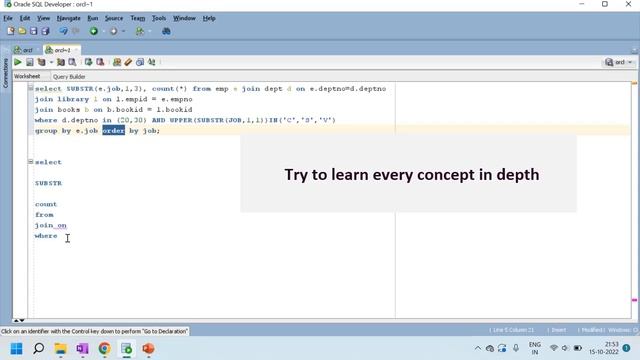Click the taskbar Search magnifier
The image size is (640, 360).
click(38, 349)
